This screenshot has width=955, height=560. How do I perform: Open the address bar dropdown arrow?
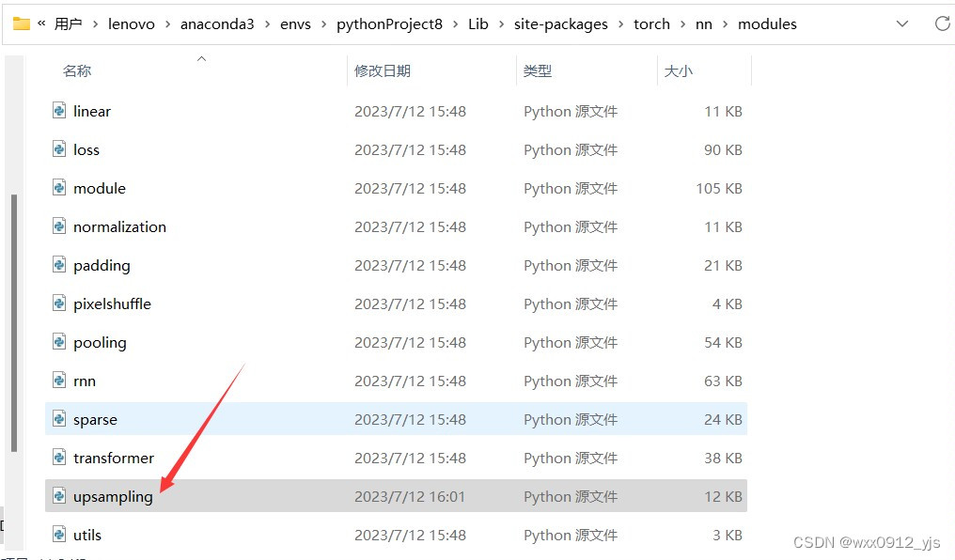pos(900,23)
